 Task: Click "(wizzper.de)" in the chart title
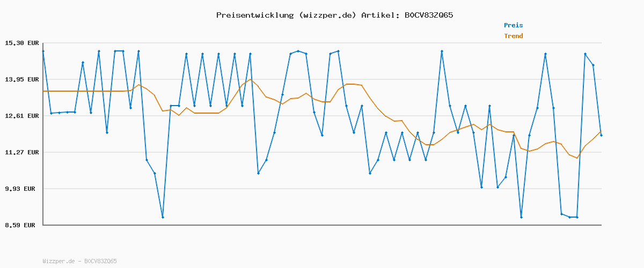(x=325, y=15)
